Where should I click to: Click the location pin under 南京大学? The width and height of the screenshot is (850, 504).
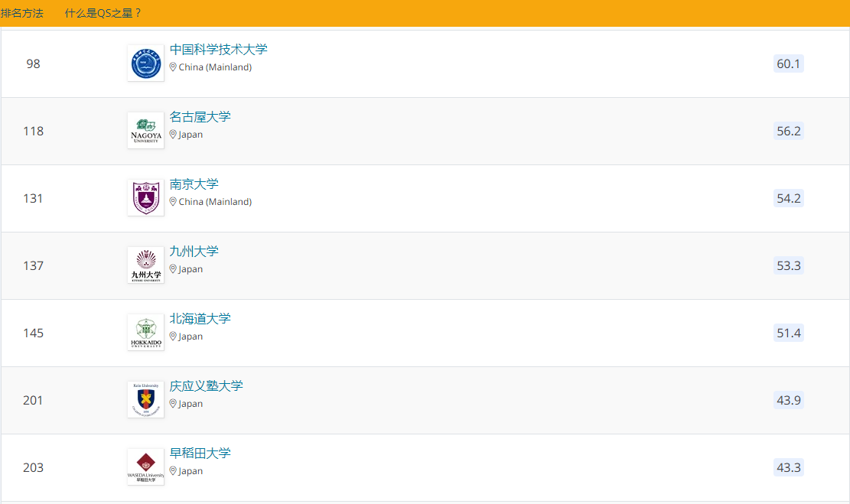(173, 202)
